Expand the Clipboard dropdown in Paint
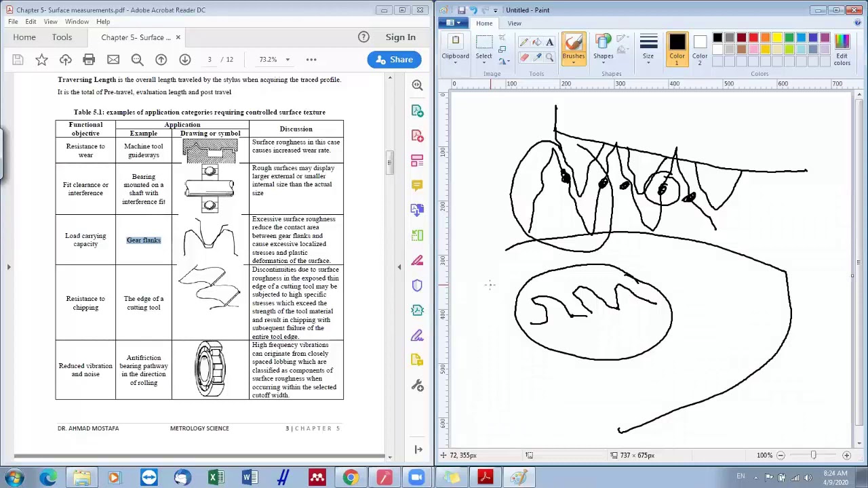868x488 pixels. 456,62
